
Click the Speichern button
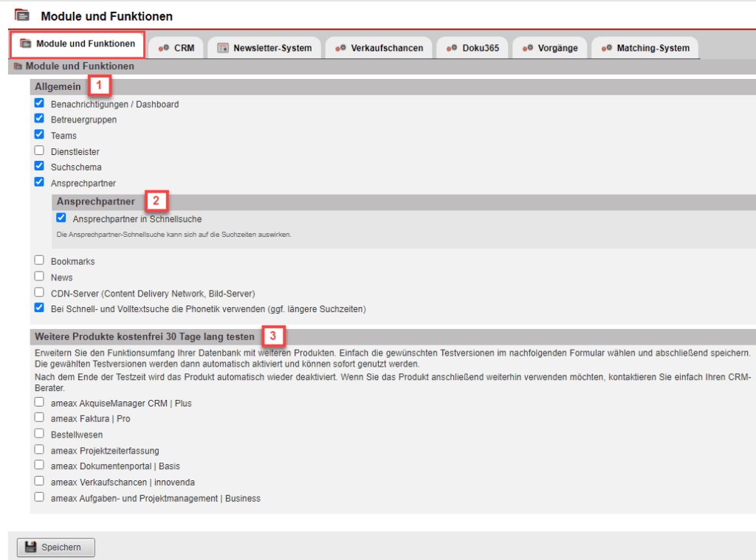coord(55,547)
